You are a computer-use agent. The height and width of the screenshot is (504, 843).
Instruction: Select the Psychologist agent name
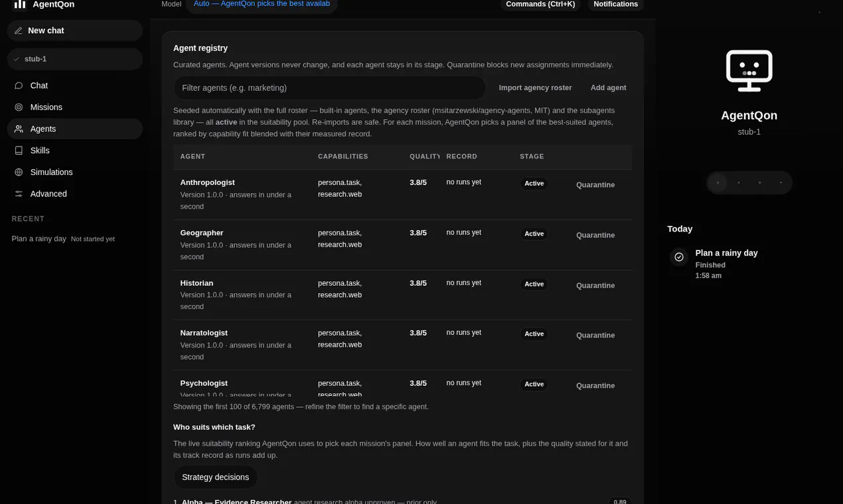pos(204,383)
